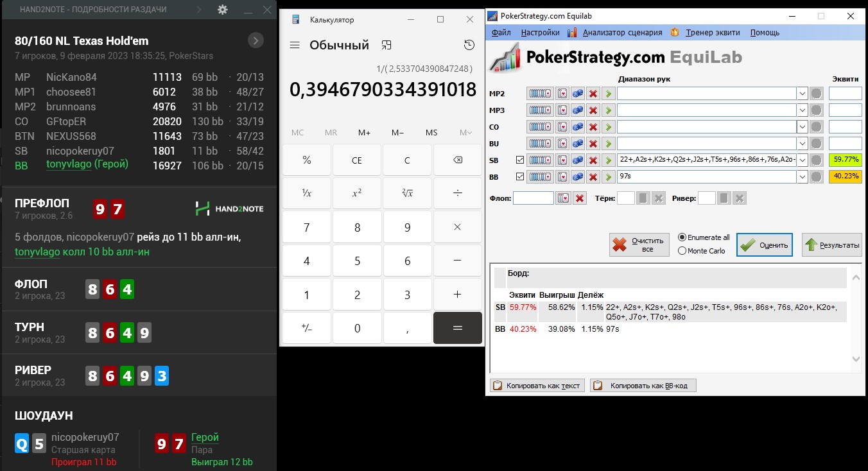
Task: Randomize SB hand with dice icon
Action: 578,160
